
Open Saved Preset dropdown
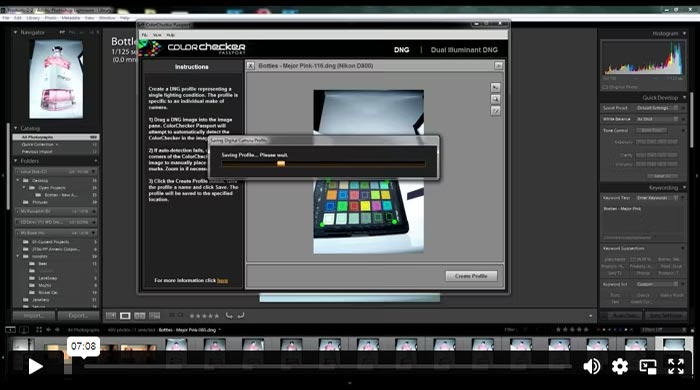click(x=657, y=108)
